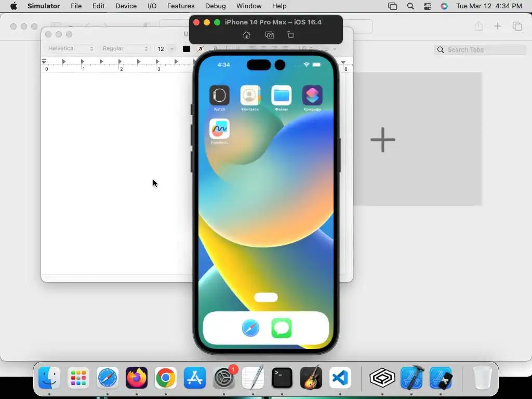Tap the Simulator home button icon
532x399 pixels.
pos(247,35)
